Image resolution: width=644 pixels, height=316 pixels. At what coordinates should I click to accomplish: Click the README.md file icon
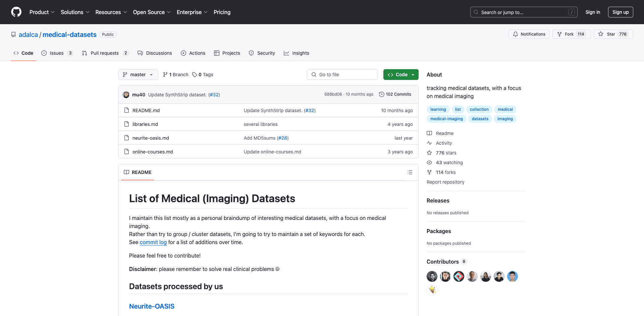(x=126, y=110)
